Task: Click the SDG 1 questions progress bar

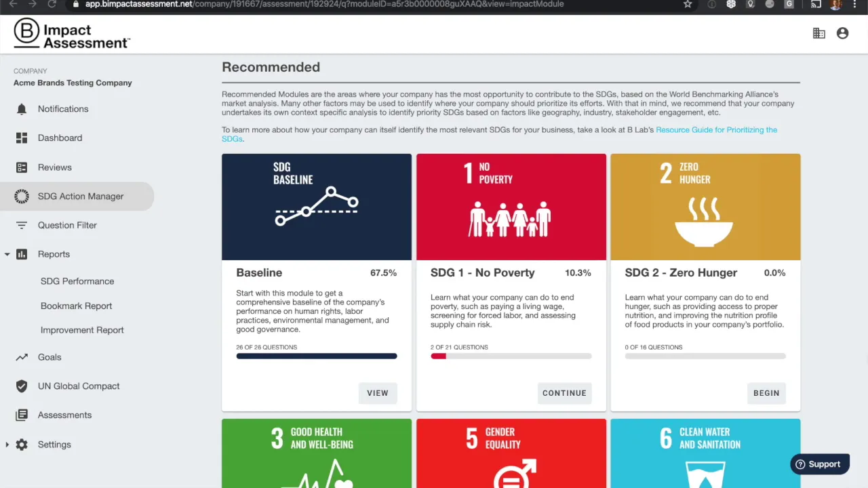Action: point(511,356)
